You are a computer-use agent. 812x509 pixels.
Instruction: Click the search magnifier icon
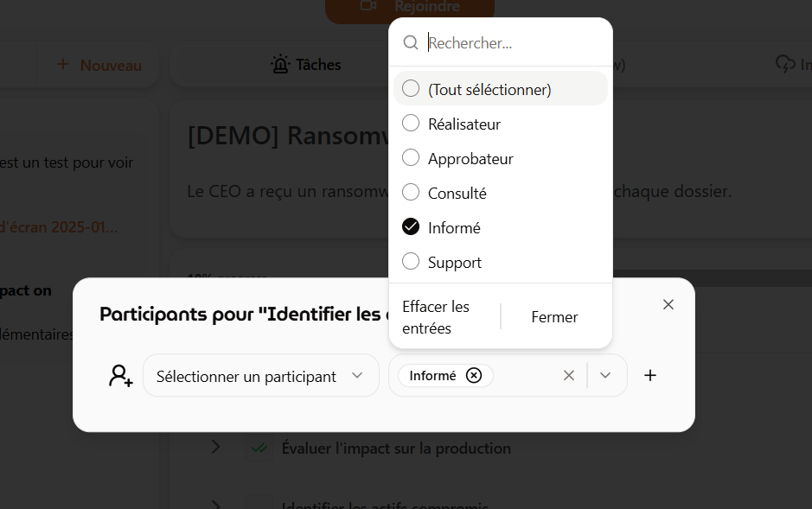[x=412, y=42]
